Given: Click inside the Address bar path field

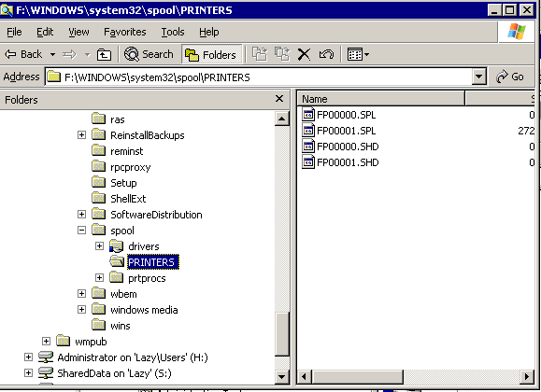Looking at the screenshot, I should (x=259, y=77).
